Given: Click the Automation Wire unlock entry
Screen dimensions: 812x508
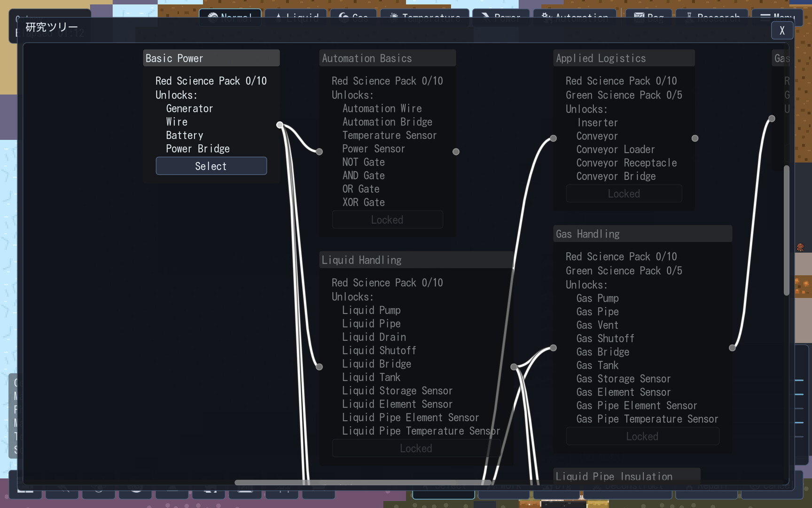Looking at the screenshot, I should tap(382, 109).
